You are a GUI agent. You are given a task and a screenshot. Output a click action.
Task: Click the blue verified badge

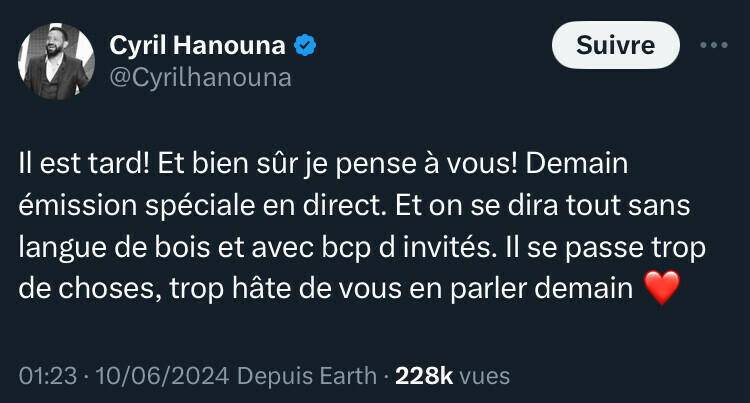305,46
